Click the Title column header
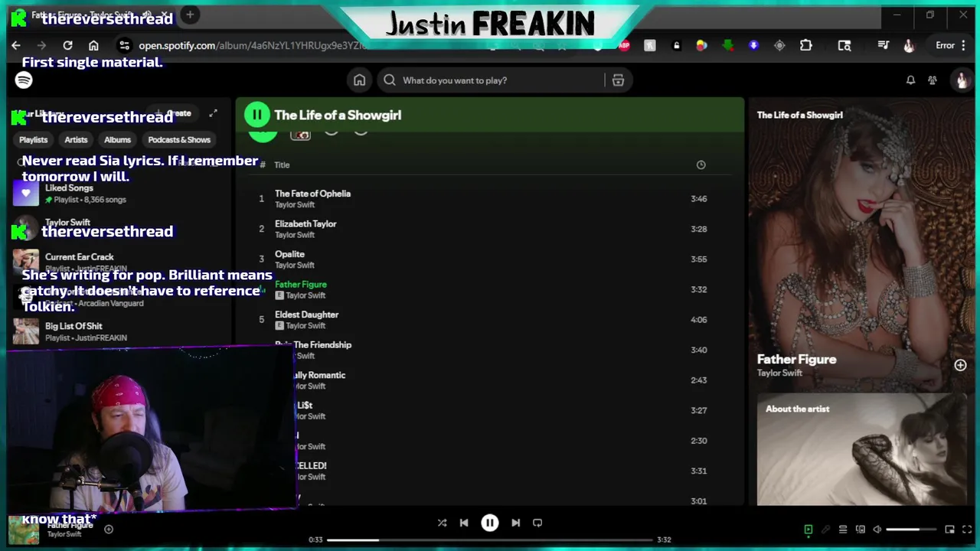980x551 pixels. coord(282,165)
